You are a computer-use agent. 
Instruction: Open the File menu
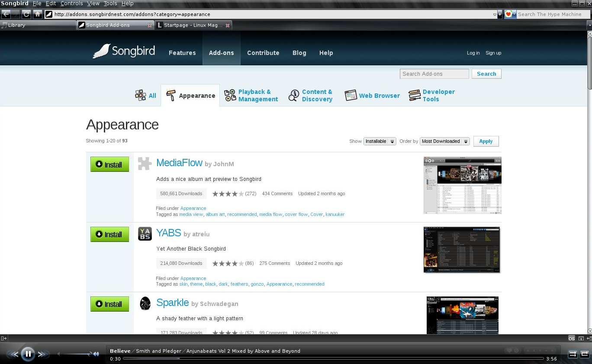[x=37, y=3]
